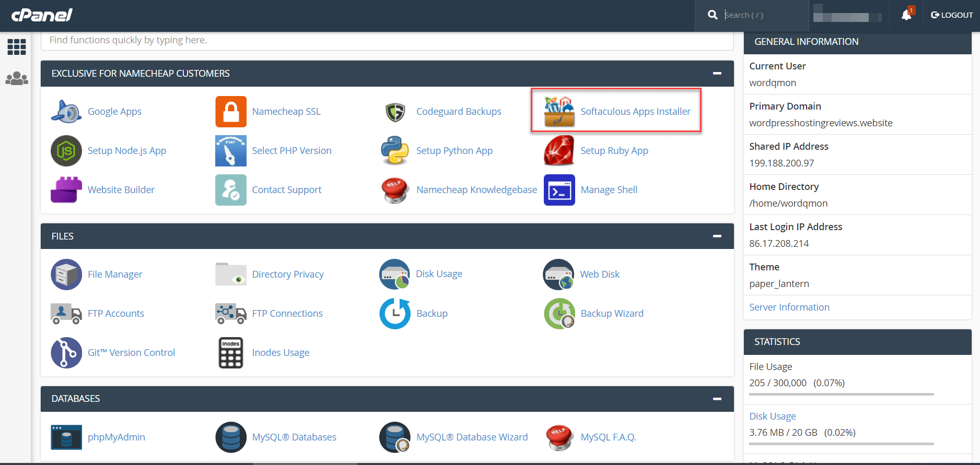The image size is (980, 465).
Task: Click the Namecheap Knowledgebase help button icon
Action: coord(395,190)
